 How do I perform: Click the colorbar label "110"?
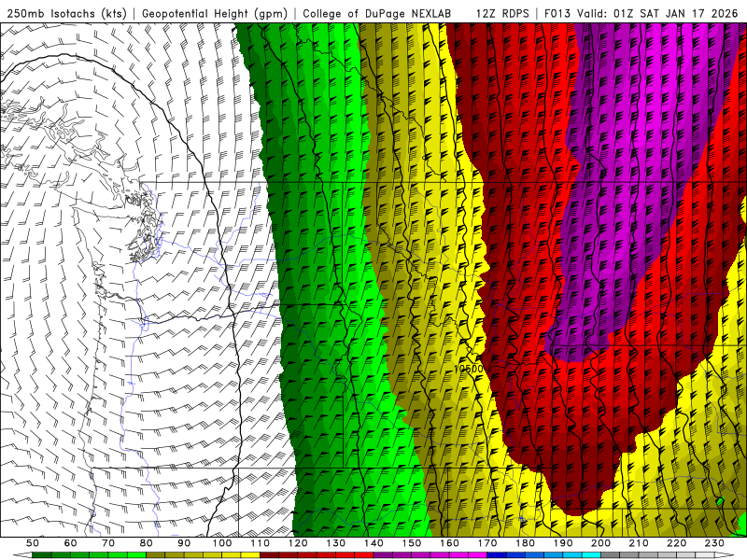[260, 543]
